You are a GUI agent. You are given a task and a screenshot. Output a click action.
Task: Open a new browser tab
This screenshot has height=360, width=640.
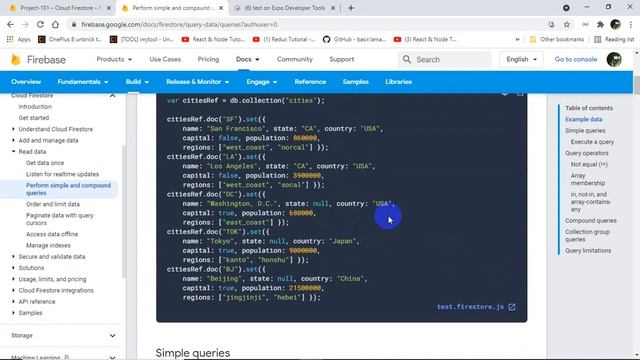point(351,8)
